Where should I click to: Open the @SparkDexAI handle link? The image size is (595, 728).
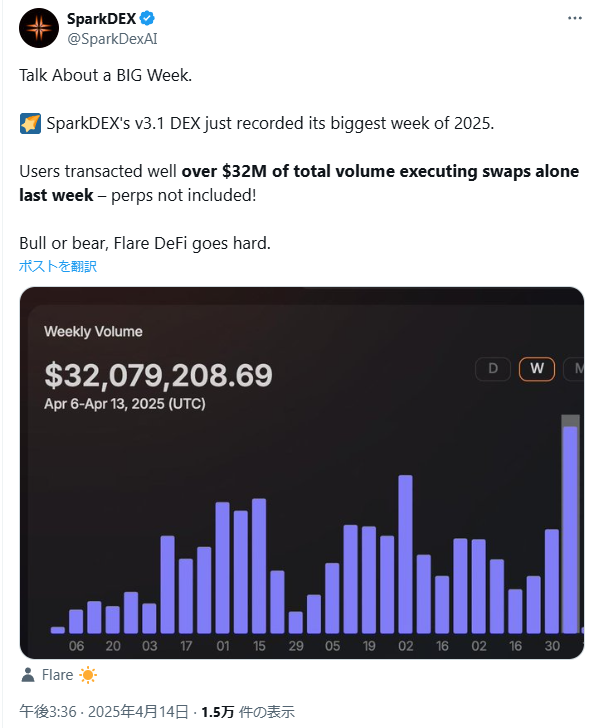pos(112,39)
